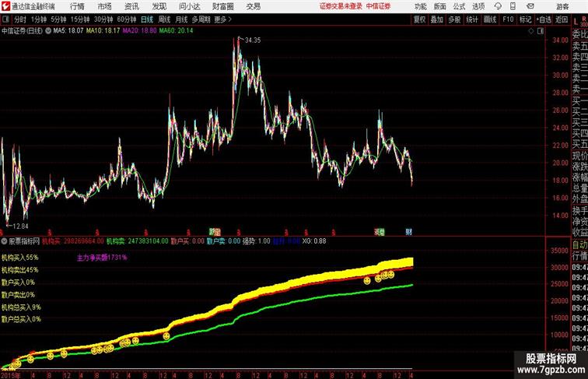Switch to 1分钟 period

coord(39,19)
